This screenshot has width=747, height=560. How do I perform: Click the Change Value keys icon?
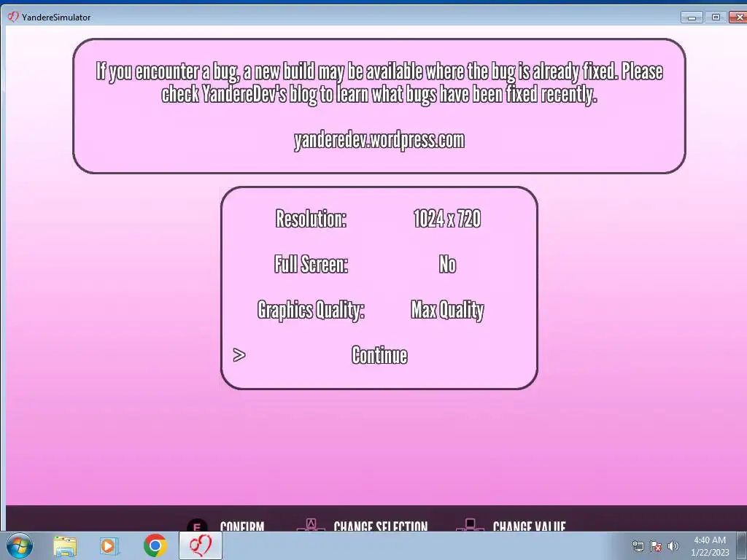(x=471, y=525)
